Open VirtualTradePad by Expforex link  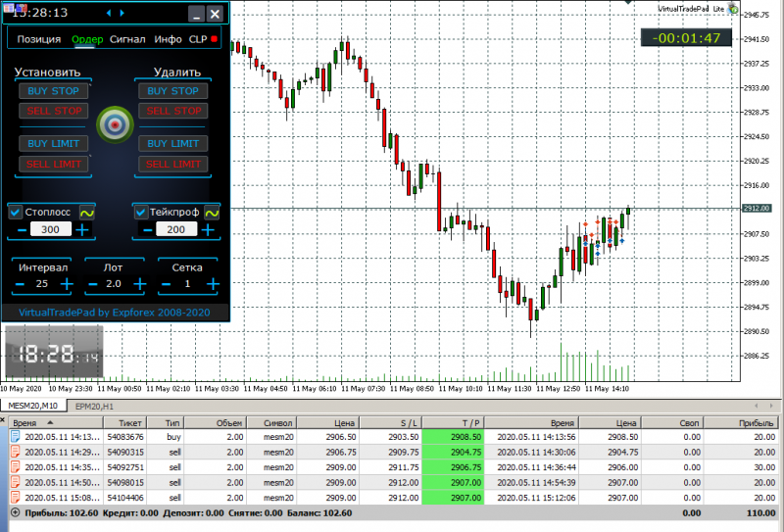point(115,313)
